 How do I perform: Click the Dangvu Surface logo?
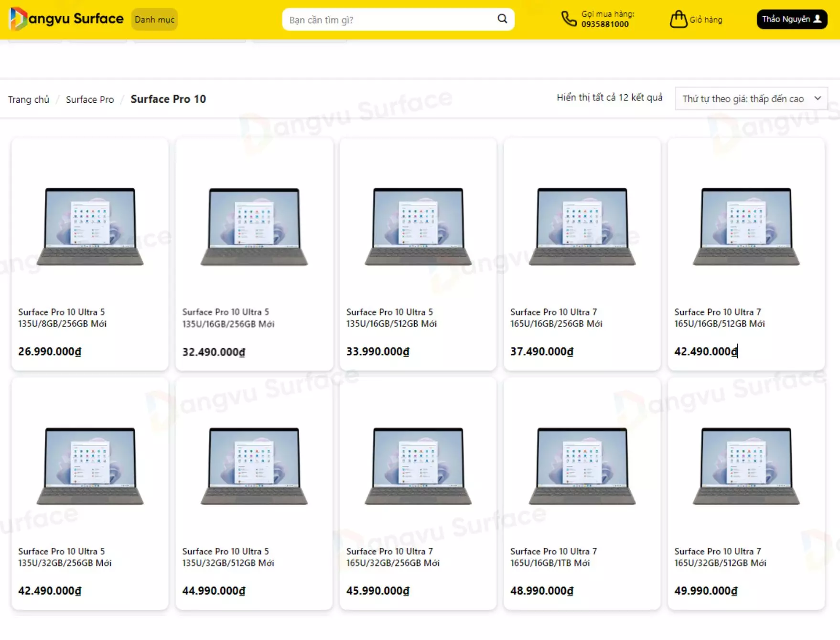click(x=66, y=19)
